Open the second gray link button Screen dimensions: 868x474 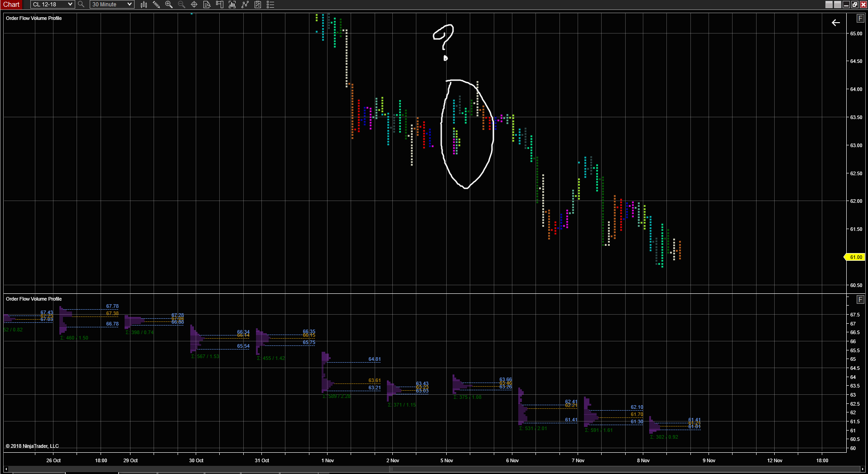(838, 5)
